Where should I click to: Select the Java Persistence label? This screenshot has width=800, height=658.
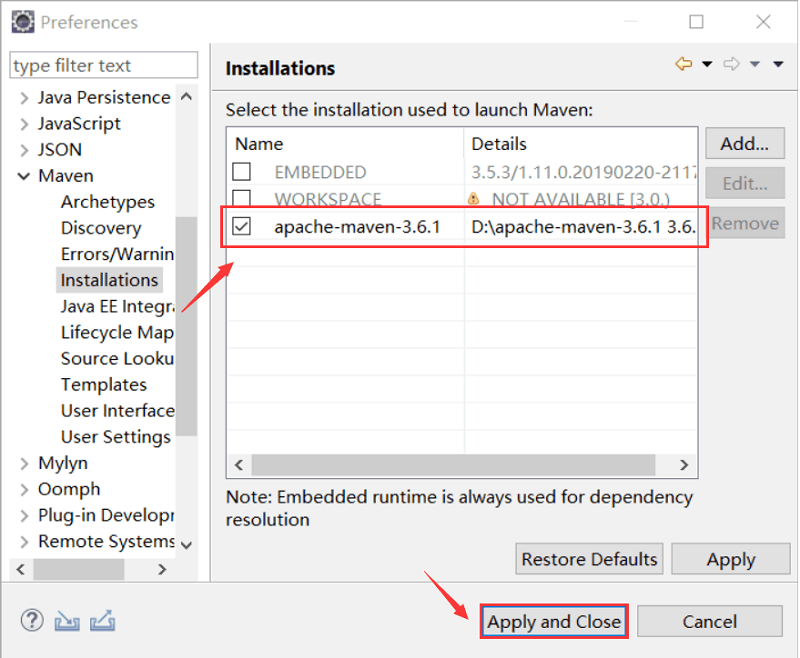104,97
